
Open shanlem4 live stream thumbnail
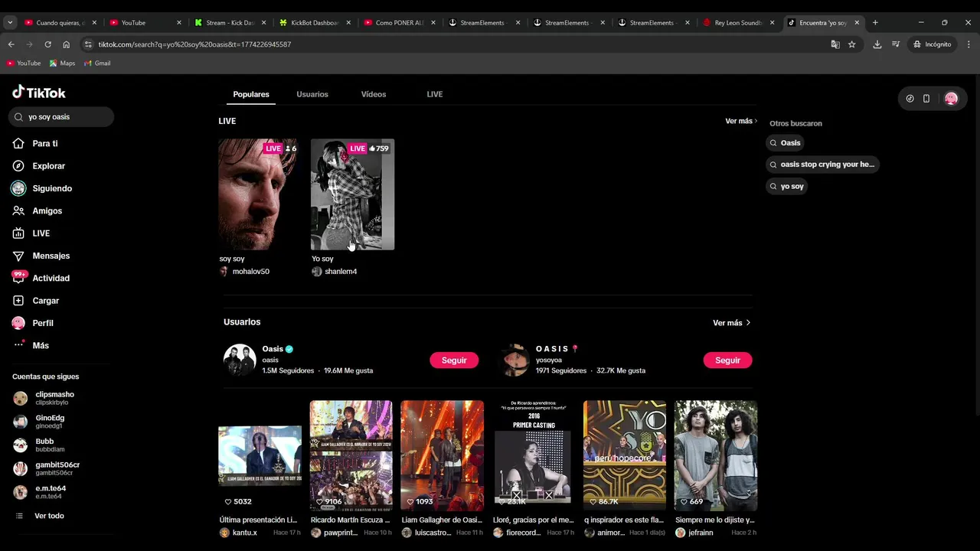(x=352, y=194)
